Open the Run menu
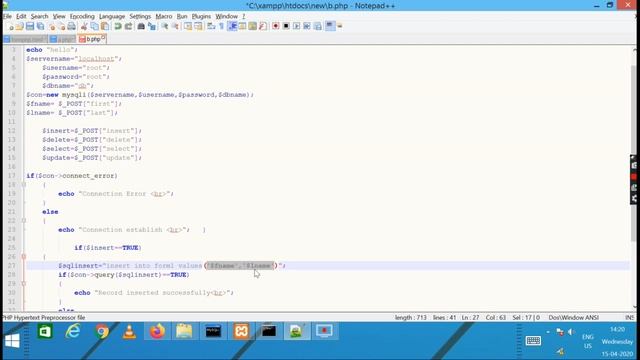The image size is (640, 360). pos(182,16)
